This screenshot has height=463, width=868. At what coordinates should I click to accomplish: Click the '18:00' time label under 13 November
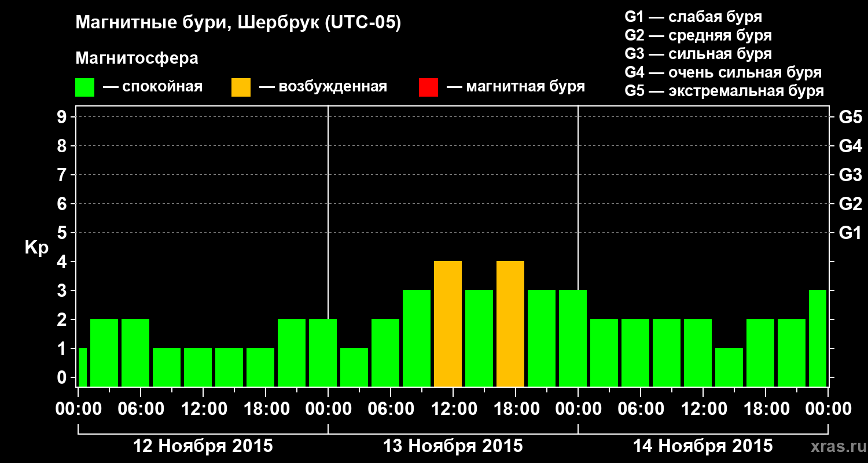point(516,409)
